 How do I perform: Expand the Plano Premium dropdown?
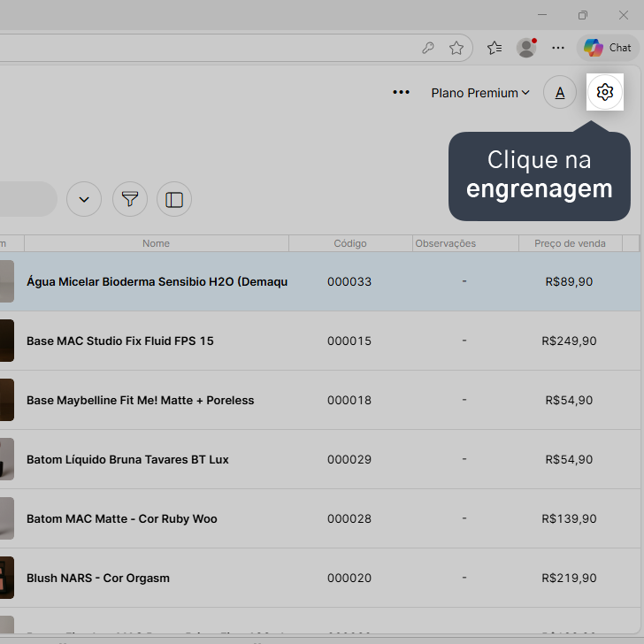480,93
